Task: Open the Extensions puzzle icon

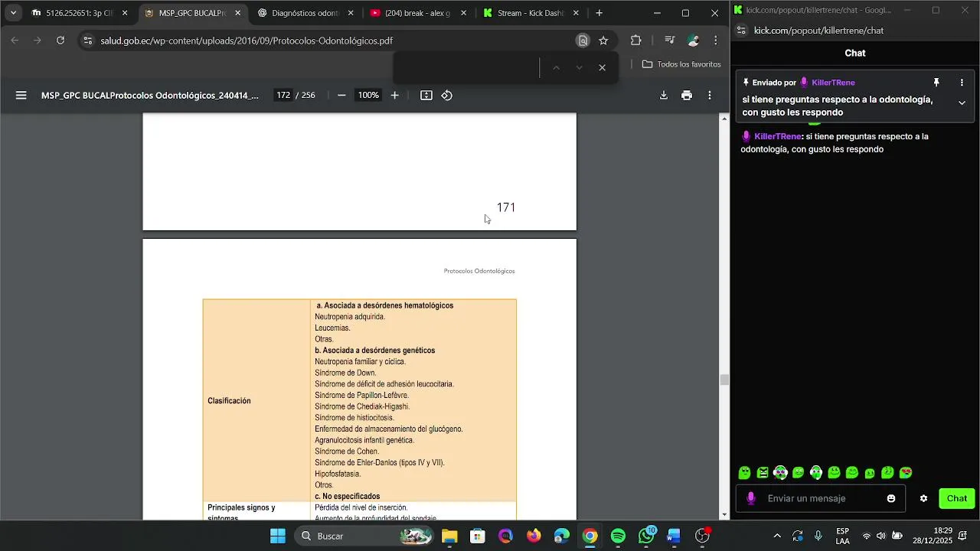Action: [636, 41]
